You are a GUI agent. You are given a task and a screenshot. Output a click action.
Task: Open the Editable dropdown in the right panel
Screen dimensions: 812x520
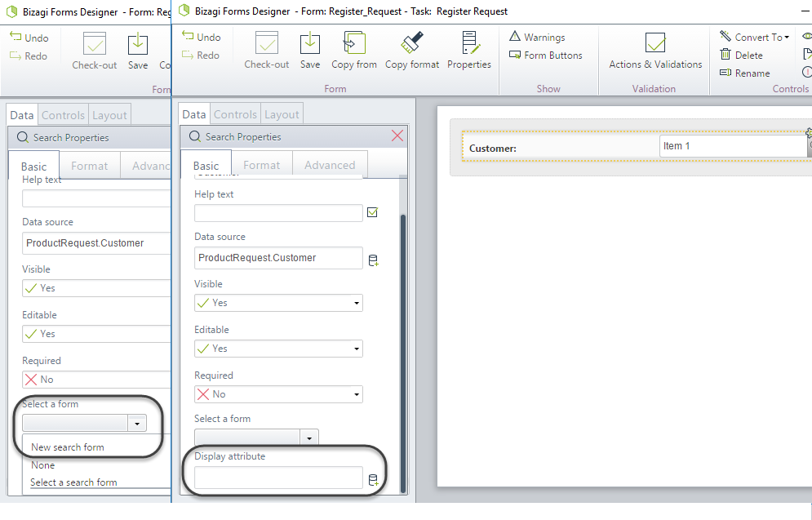(x=278, y=349)
